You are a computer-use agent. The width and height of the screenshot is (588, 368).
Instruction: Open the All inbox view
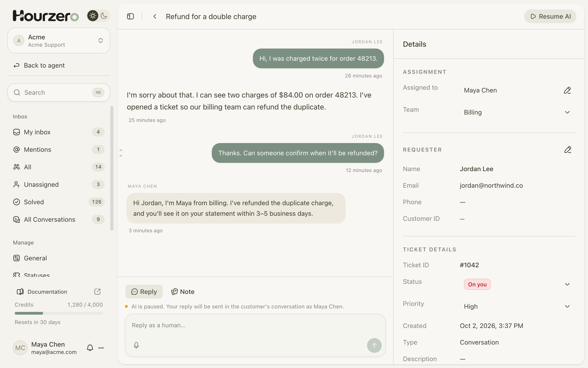click(x=59, y=167)
